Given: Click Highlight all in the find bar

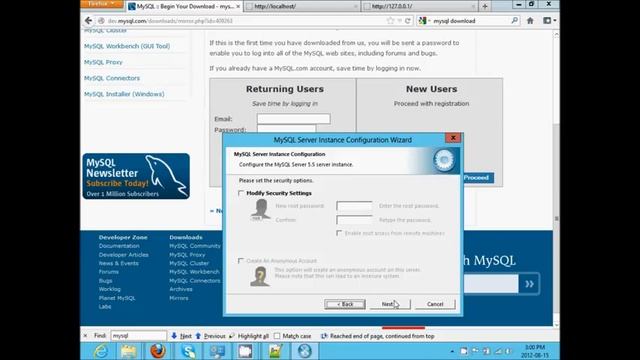Looking at the screenshot, I should click(x=249, y=336).
